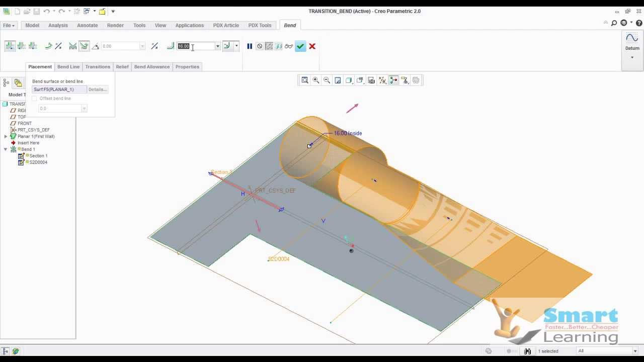The width and height of the screenshot is (644, 362).
Task: Open the Properties tab
Action: coord(187,67)
